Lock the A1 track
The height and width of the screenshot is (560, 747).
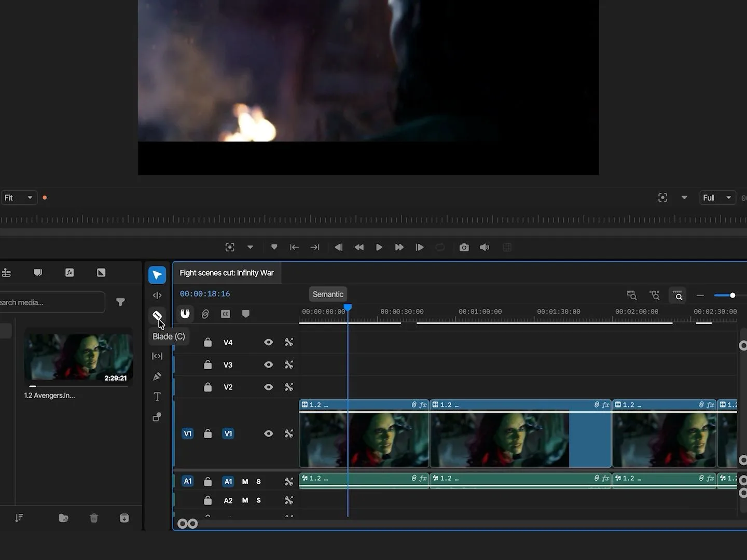(x=208, y=482)
